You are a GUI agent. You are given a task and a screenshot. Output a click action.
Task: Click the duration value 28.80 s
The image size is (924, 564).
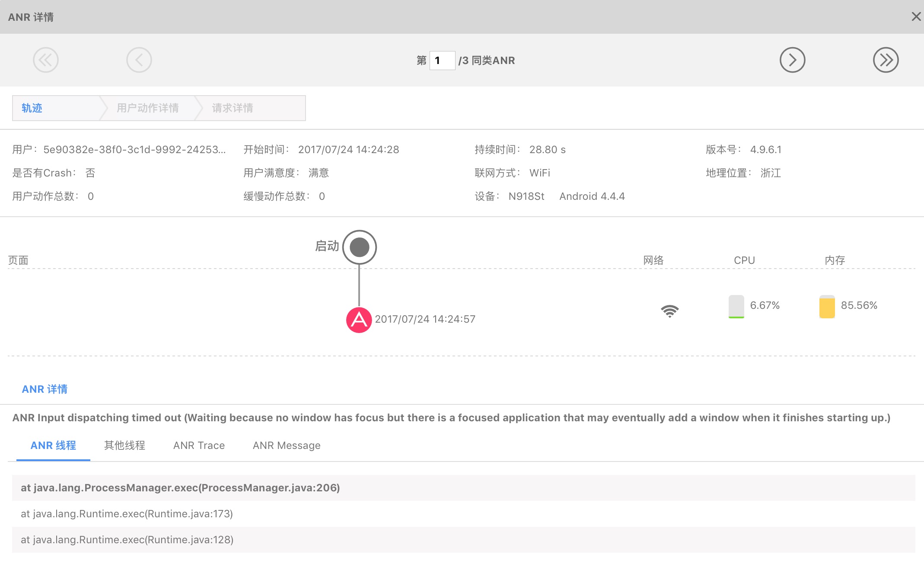coord(548,150)
